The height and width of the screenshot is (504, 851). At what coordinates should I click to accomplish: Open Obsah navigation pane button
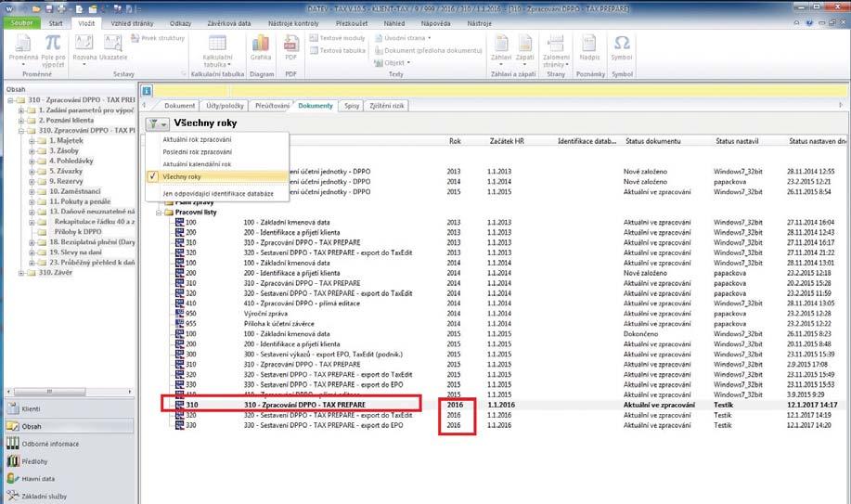click(70, 426)
